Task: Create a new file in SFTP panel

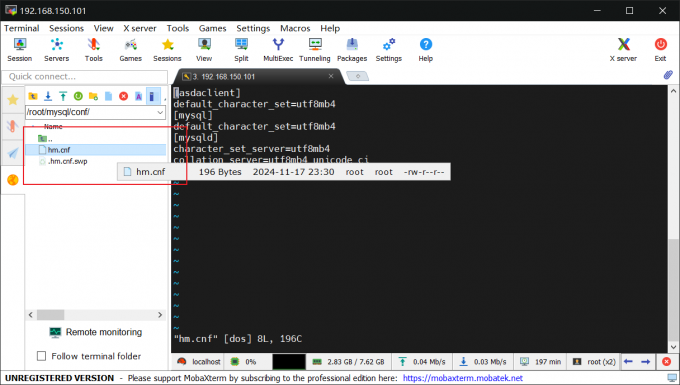Action: [x=108, y=96]
